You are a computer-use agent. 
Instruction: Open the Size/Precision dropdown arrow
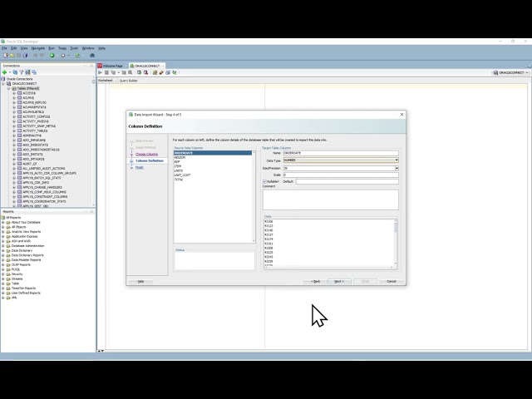397,168
